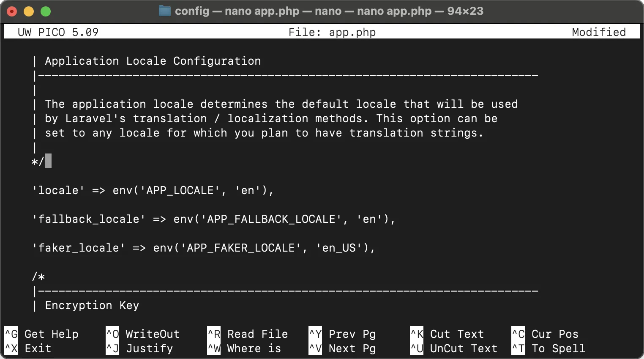This screenshot has width=644, height=359.
Task: Click the ^G Get Help shortcut
Action: [x=41, y=334]
